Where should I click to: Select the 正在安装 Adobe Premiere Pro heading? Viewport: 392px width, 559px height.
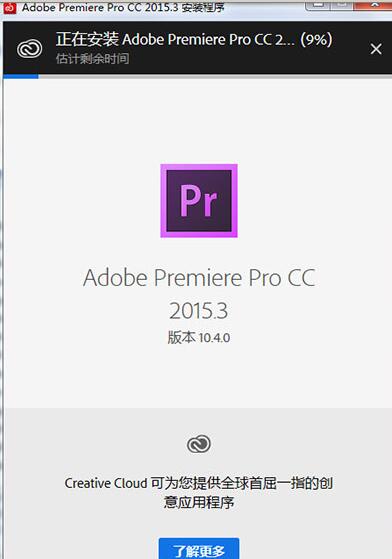176,40
